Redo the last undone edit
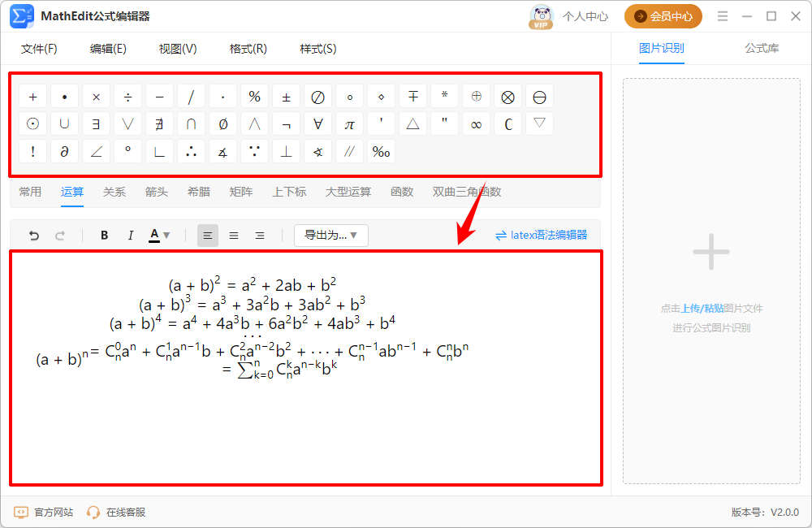812x528 pixels. point(60,236)
